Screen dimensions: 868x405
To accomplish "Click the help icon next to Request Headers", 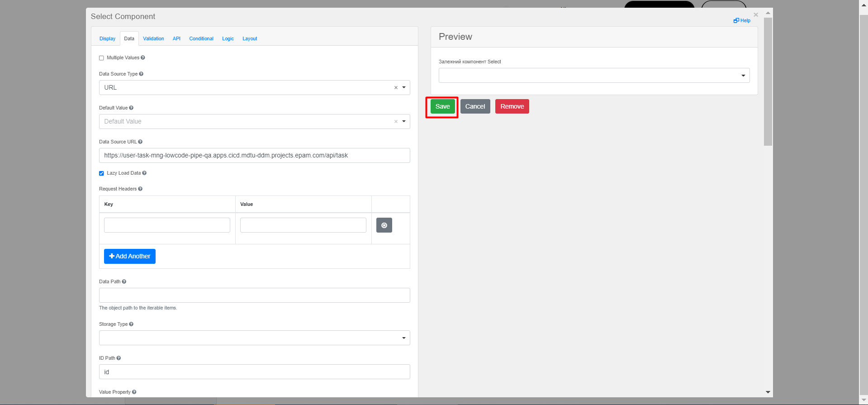I will pos(140,189).
